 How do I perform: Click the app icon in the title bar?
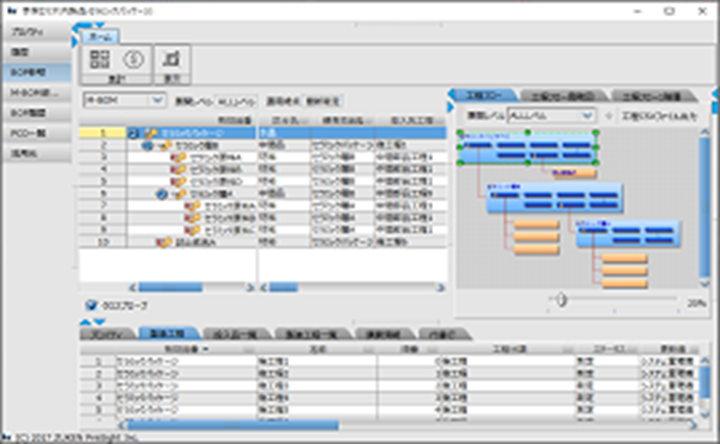point(10,7)
